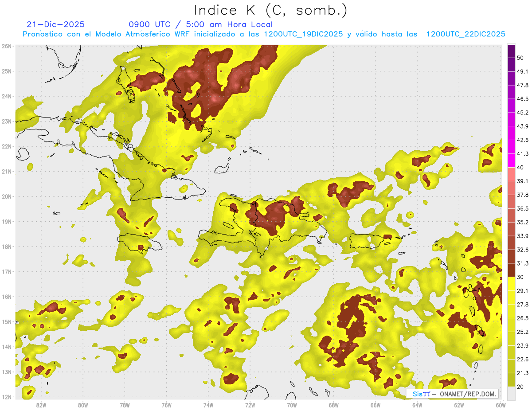The height and width of the screenshot is (411, 532).
Task: Click the latitude label '13N'
Action: [6, 372]
